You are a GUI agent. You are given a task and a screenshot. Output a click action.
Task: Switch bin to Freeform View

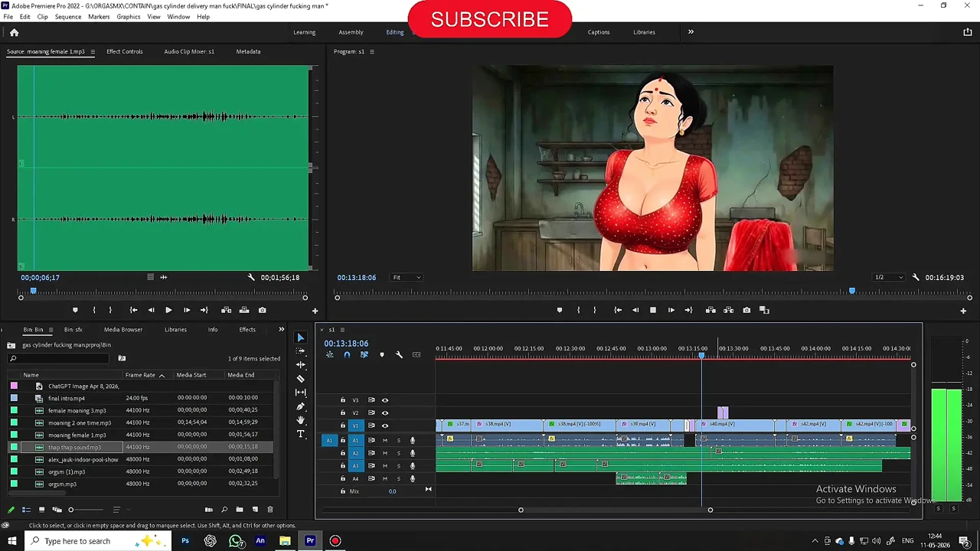57,510
